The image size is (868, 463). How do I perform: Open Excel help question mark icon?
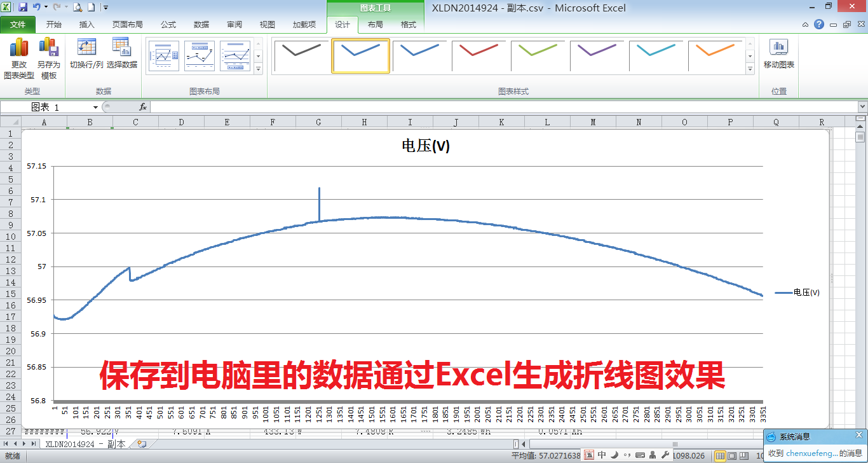[820, 25]
